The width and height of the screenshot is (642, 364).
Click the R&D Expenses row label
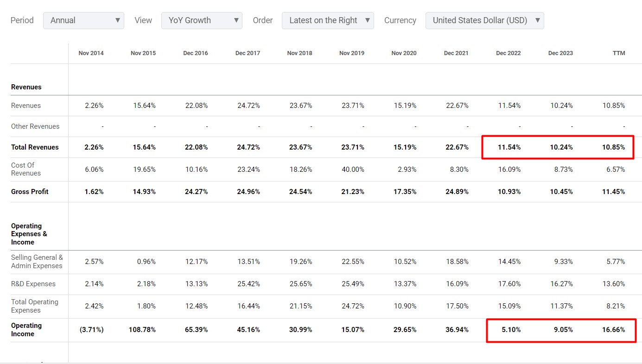tap(33, 284)
